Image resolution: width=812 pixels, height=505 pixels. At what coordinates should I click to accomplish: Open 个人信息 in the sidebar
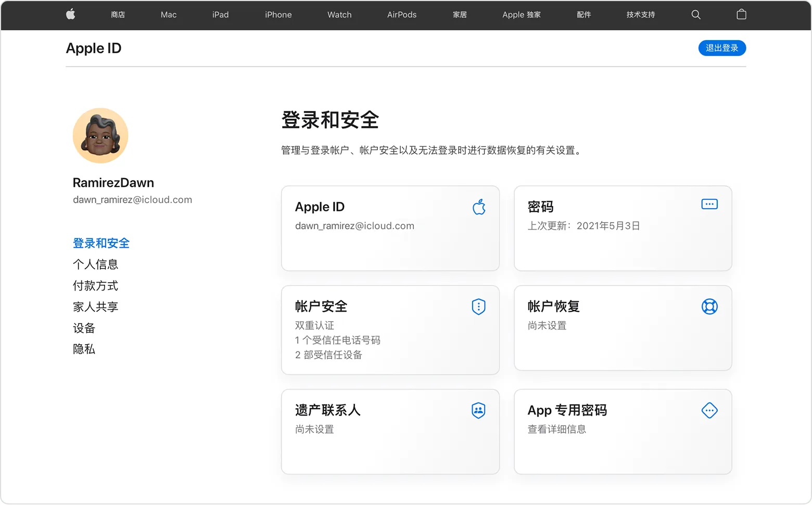tap(95, 264)
